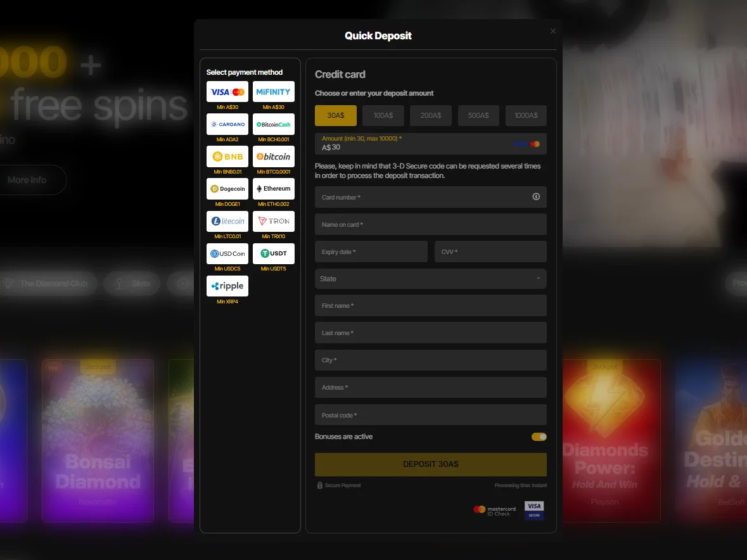Focus the Name on card field

[x=431, y=224]
